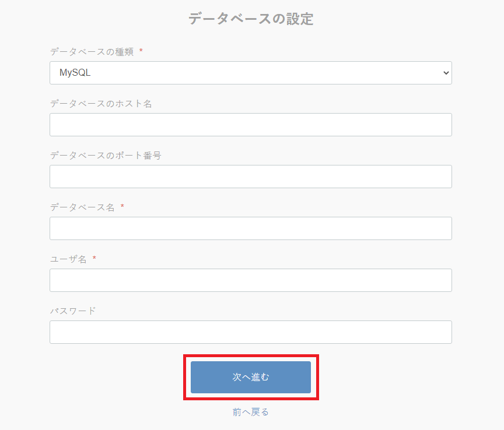Focus the パスワード input field
Screen dimensions: 504x430
coord(251,332)
